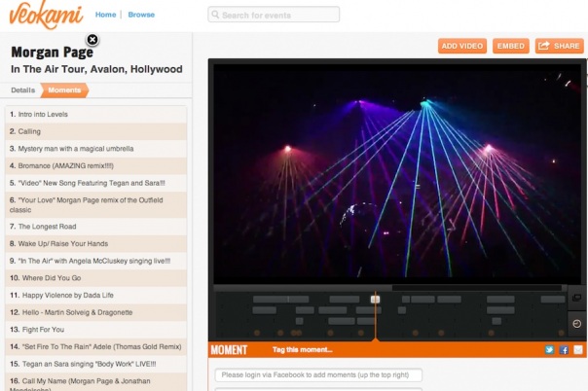
Task: Click the ADD VIDEO button
Action: (x=462, y=46)
